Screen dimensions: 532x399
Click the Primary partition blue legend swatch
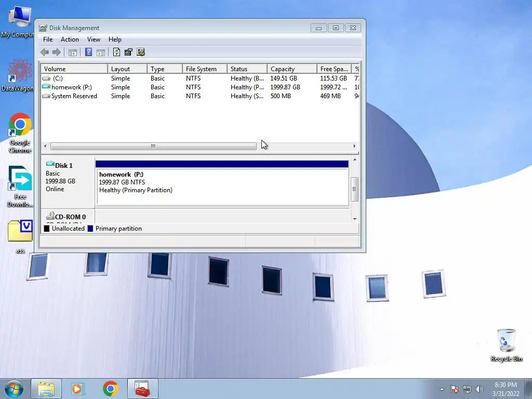tap(90, 229)
